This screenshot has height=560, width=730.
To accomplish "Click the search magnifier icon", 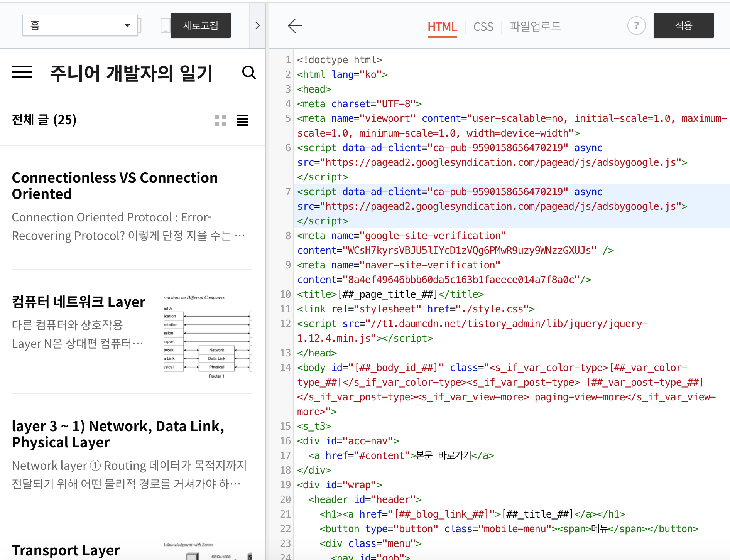I will coord(249,72).
